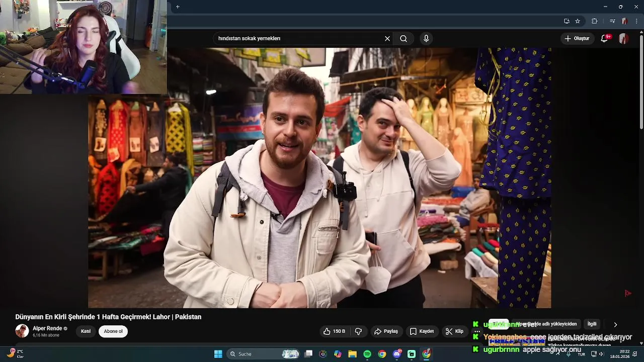Open a new browser tab with plus
644x362 pixels.
(178, 7)
